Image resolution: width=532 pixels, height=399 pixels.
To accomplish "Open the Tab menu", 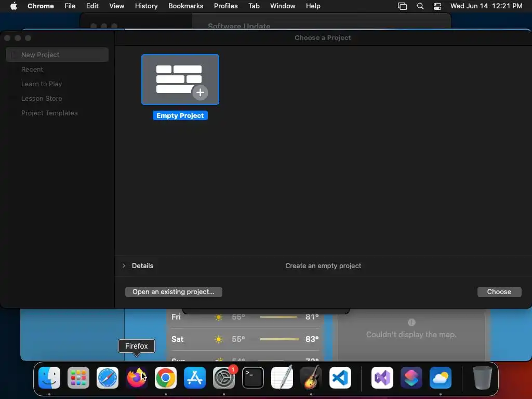I will 254,6.
